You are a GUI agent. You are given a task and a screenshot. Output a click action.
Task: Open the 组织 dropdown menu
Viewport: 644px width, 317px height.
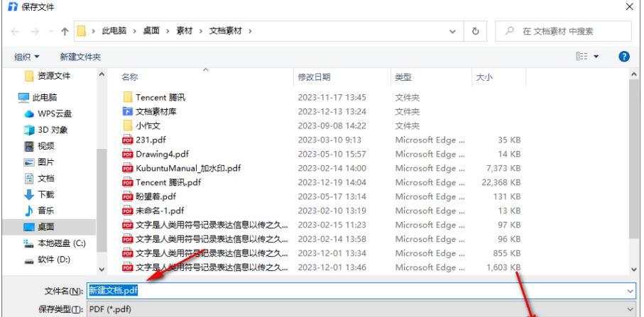click(x=27, y=56)
